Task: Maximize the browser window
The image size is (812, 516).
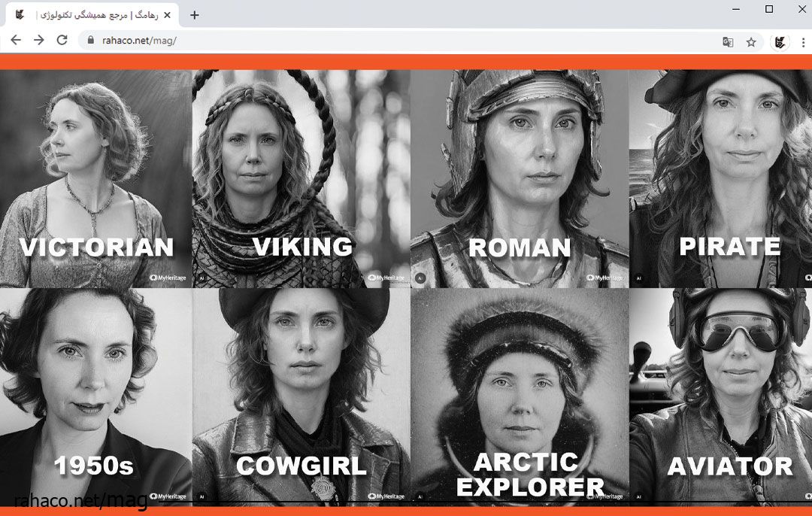Action: [x=770, y=9]
